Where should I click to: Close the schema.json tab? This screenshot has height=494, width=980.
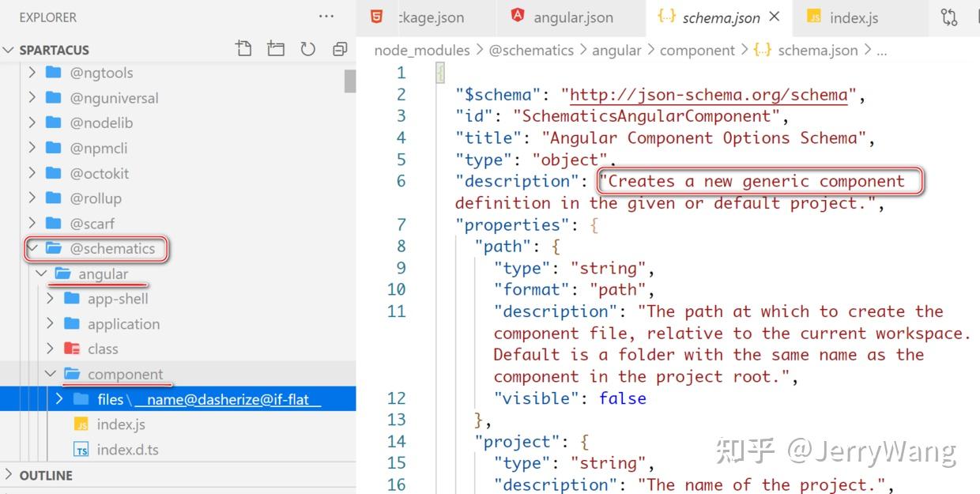coord(773,15)
